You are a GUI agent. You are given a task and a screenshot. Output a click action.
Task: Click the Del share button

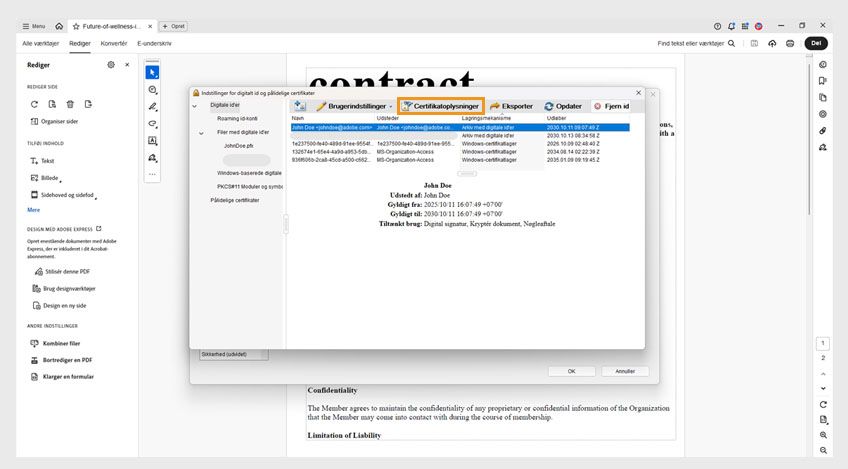(x=816, y=43)
